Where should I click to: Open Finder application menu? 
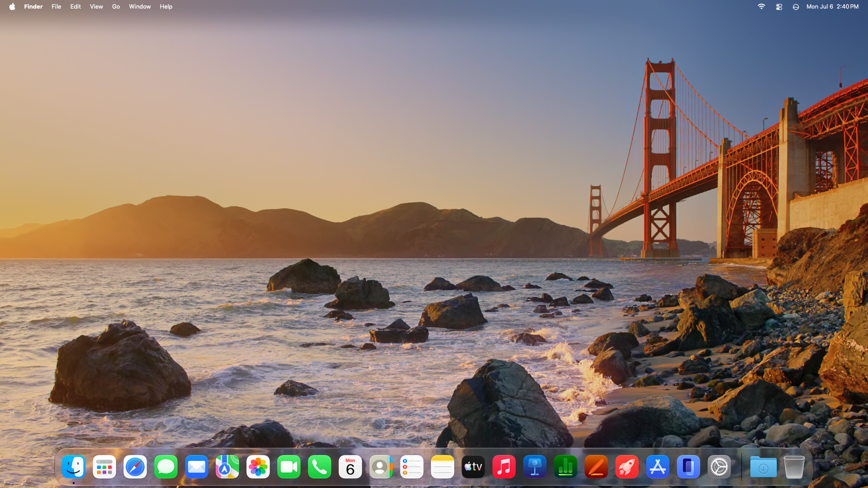tap(33, 6)
